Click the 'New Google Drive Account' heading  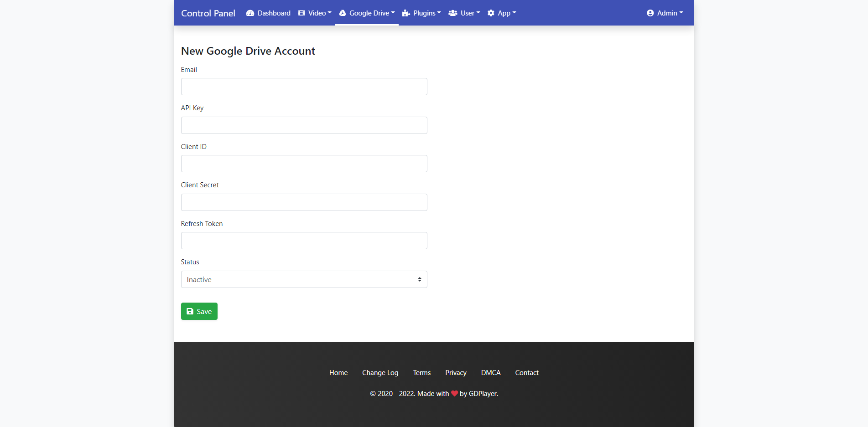tap(248, 51)
